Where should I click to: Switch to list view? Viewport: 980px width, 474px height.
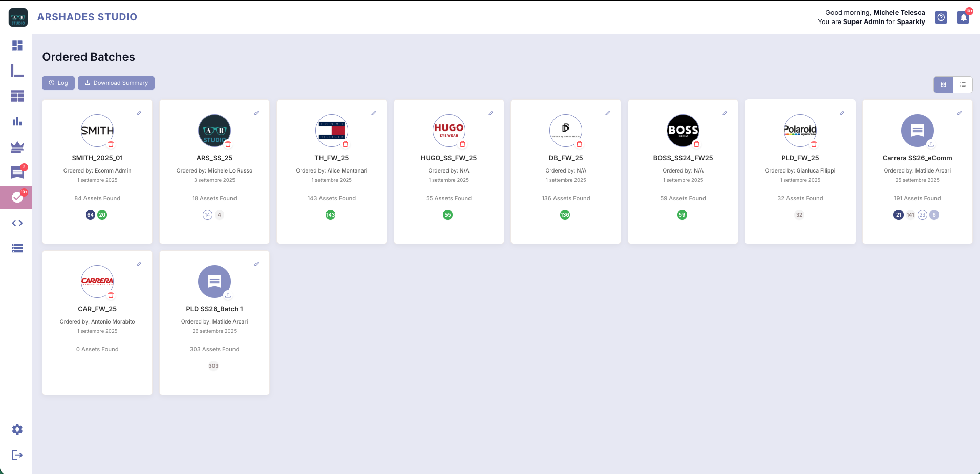pyautogui.click(x=963, y=84)
